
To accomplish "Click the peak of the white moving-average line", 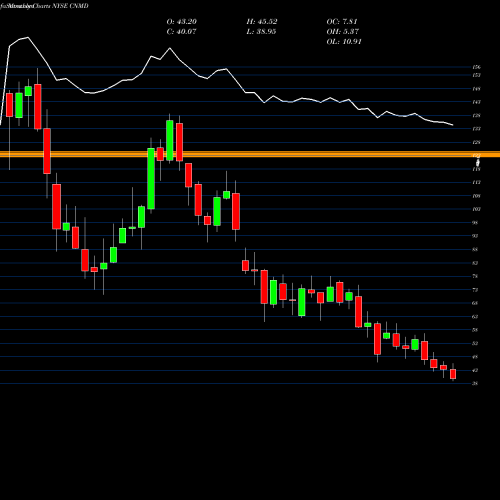I will point(27,37).
